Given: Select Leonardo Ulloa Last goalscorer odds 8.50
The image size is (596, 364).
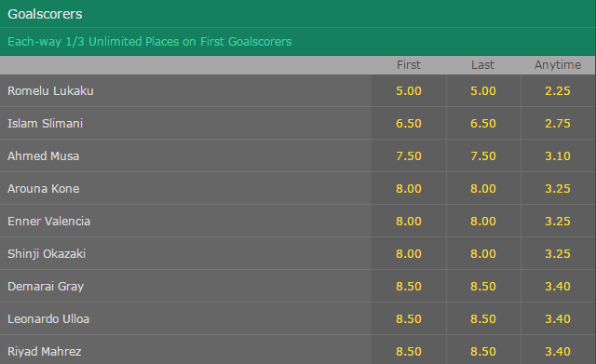Looking at the screenshot, I should 483,318.
